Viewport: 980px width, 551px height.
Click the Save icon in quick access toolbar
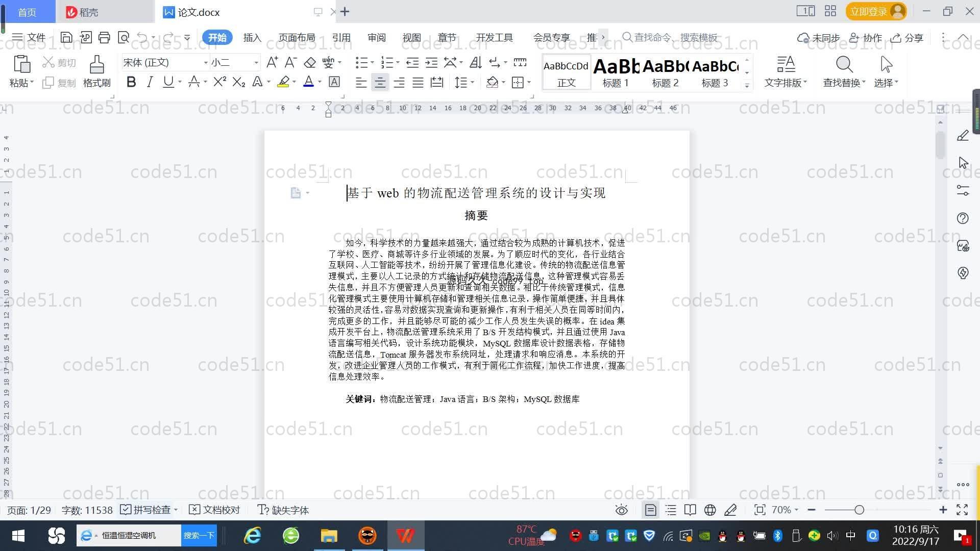66,37
